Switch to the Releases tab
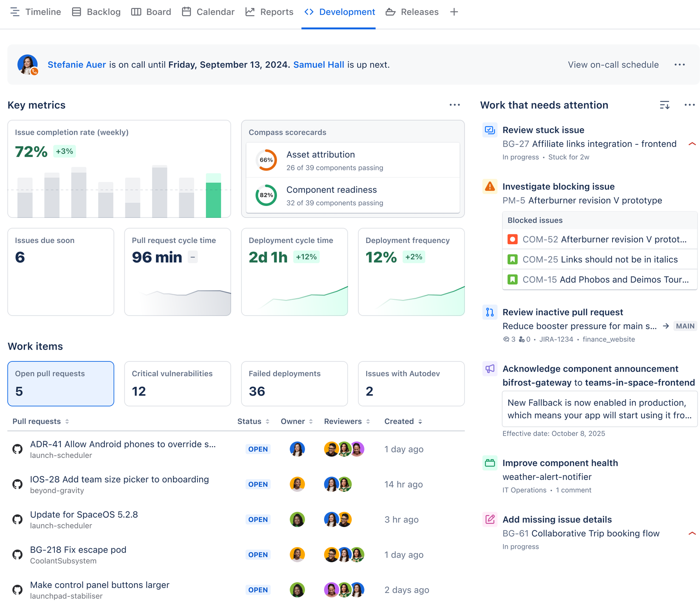This screenshot has height=601, width=700. (412, 12)
